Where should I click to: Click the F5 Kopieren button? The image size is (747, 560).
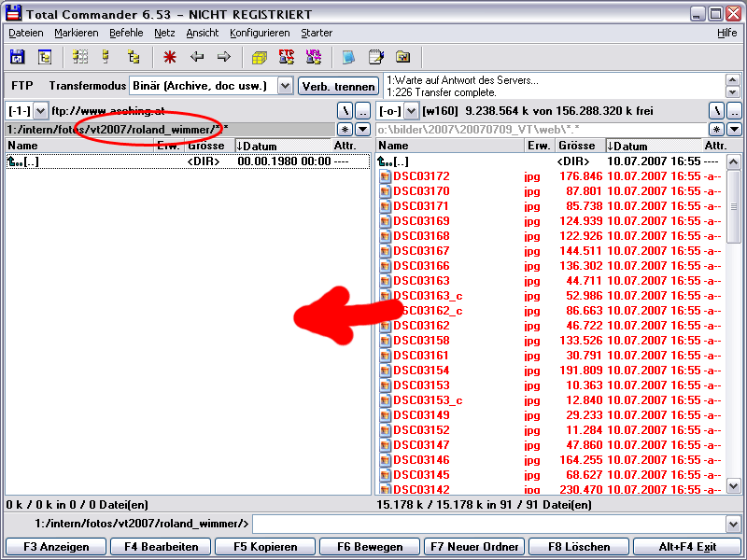[265, 547]
